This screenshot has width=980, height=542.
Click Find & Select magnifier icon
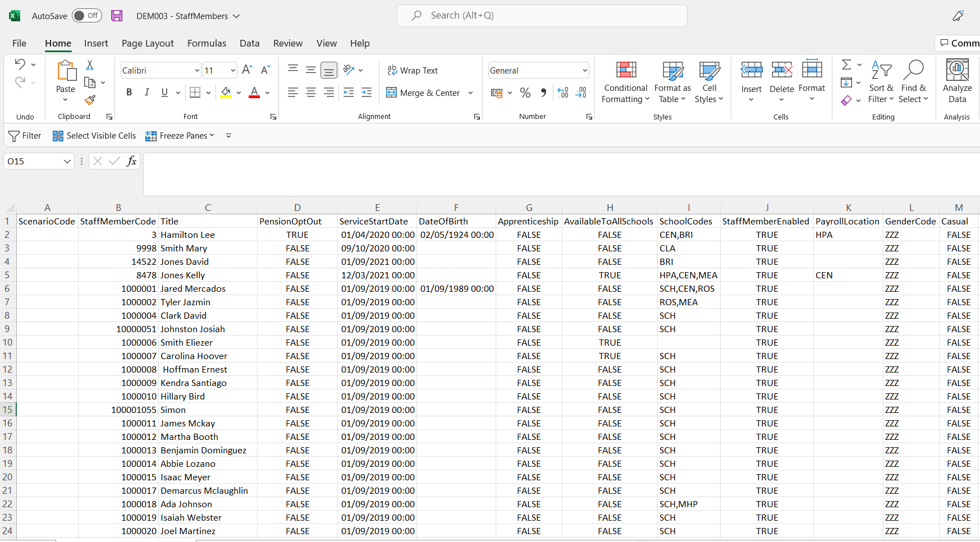coord(914,70)
